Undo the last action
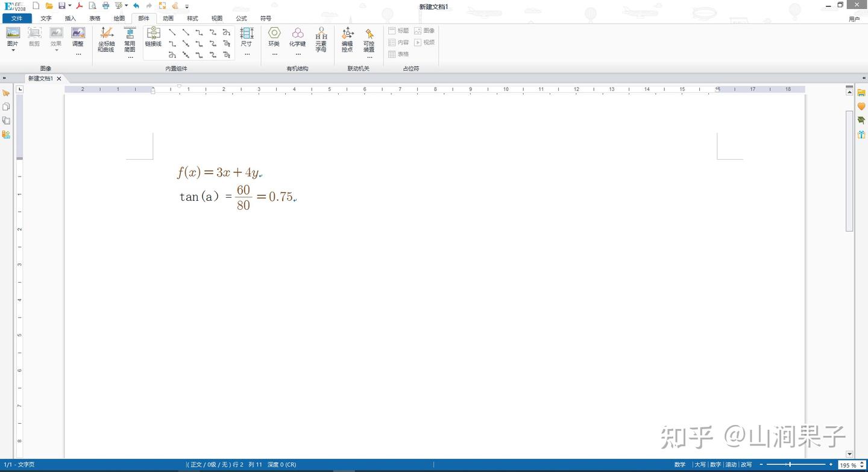This screenshot has height=472, width=868. pos(136,5)
